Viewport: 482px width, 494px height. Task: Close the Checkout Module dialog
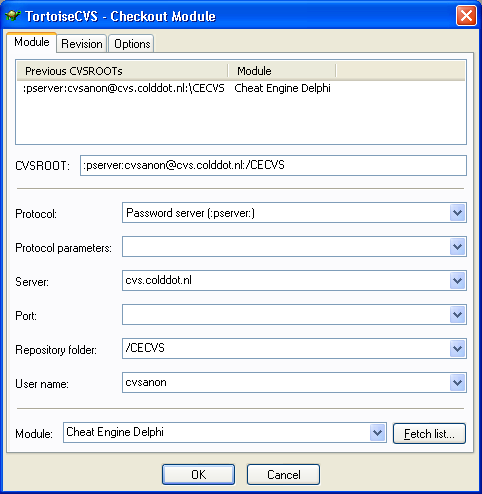466,16
